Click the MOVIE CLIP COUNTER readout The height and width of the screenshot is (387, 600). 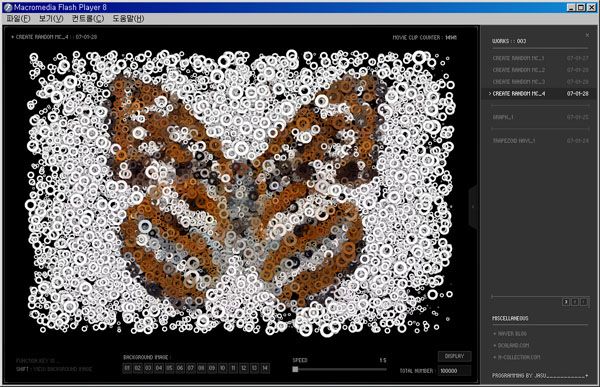(x=425, y=38)
